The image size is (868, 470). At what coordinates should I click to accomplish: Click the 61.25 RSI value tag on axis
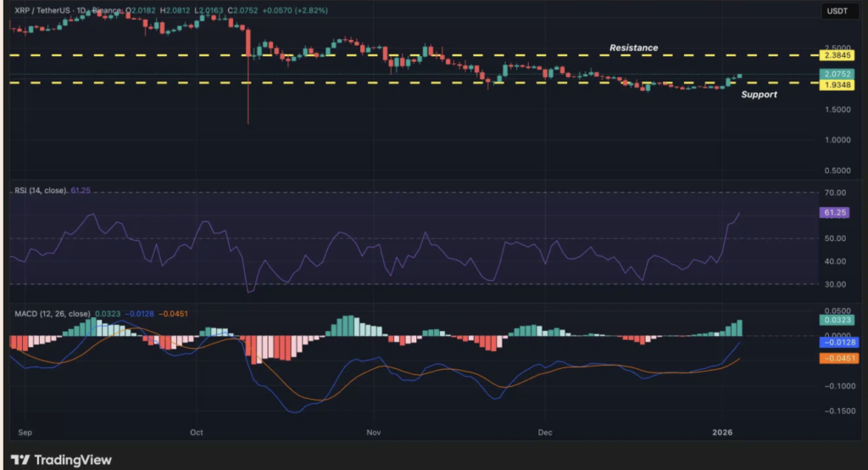pos(834,213)
